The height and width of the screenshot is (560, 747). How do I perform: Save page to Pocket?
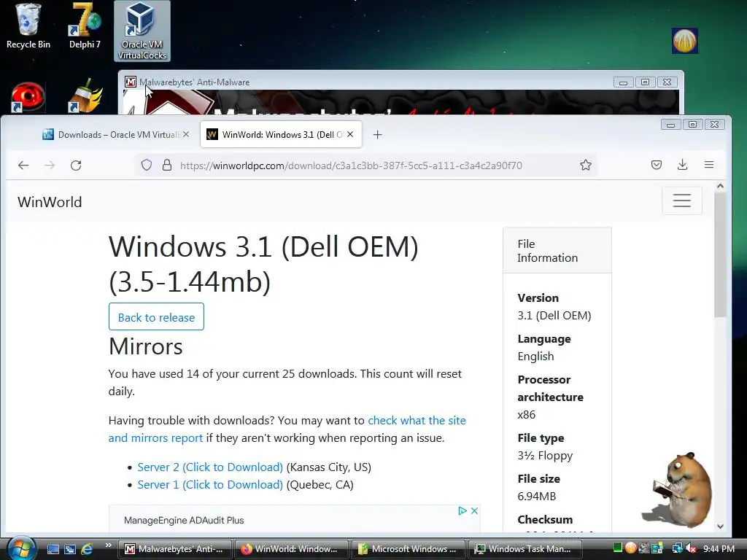click(x=657, y=165)
